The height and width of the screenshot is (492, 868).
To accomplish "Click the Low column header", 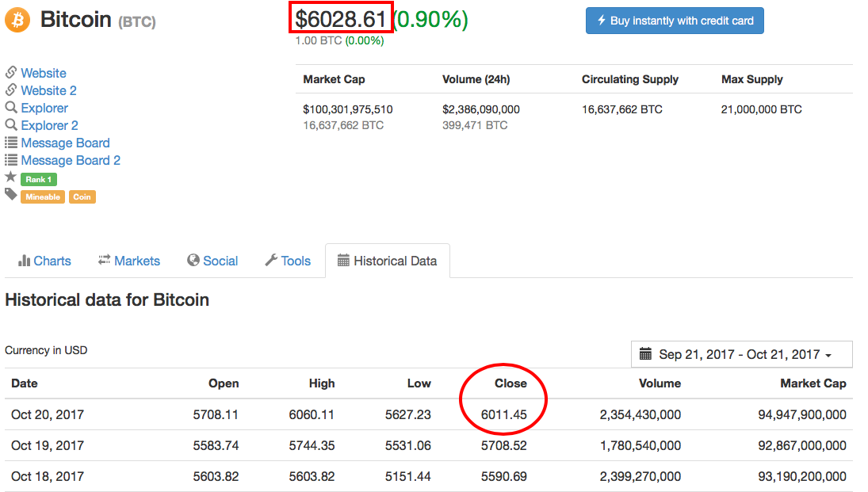I will click(x=419, y=383).
